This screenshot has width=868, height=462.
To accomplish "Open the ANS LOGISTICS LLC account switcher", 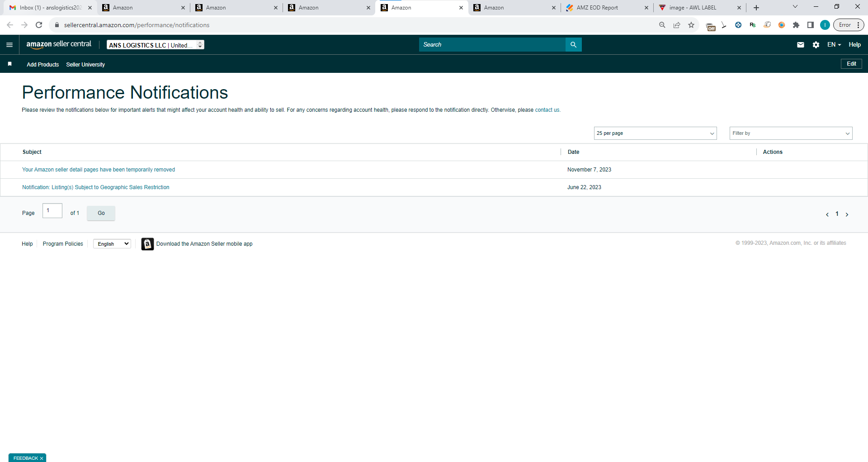I will pos(156,45).
